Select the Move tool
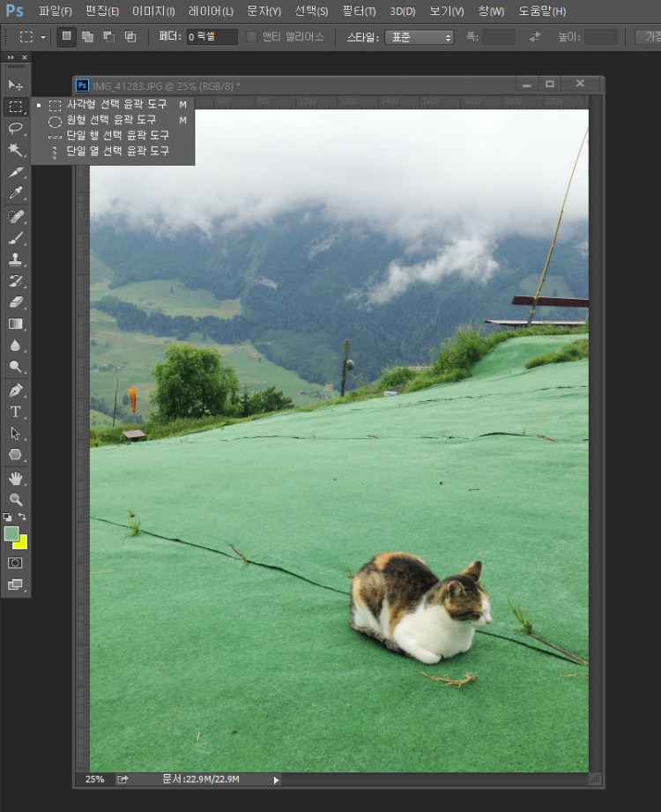661x812 pixels. click(x=15, y=85)
